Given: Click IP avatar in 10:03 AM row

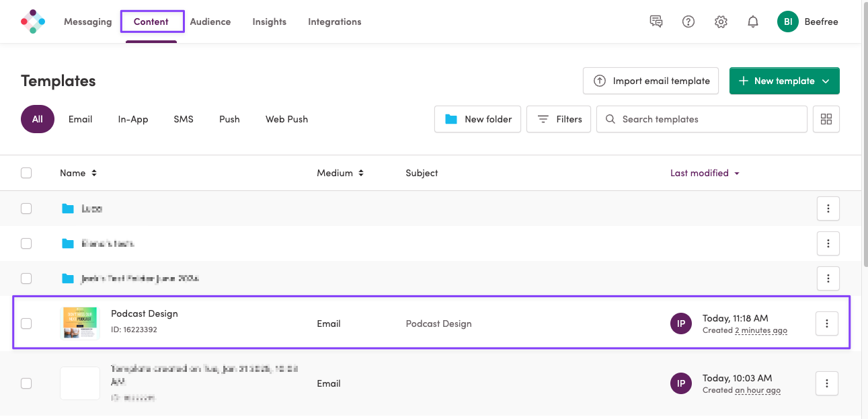Looking at the screenshot, I should coord(681,383).
